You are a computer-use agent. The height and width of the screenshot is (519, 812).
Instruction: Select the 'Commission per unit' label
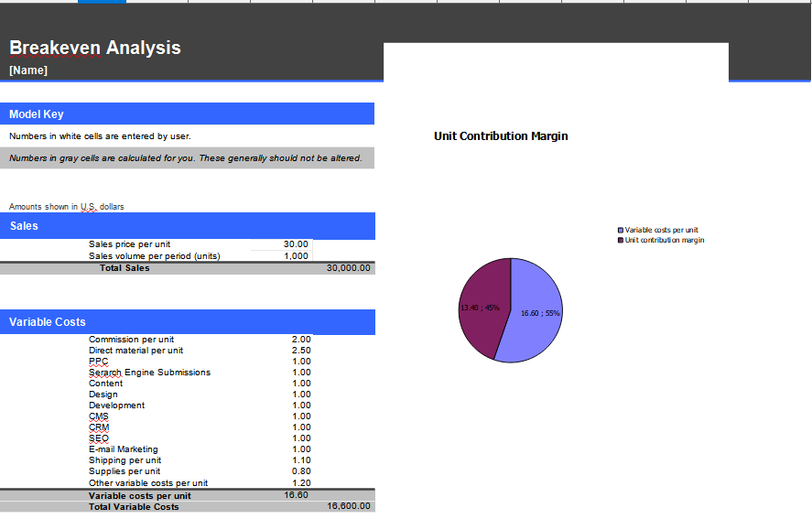tap(131, 340)
